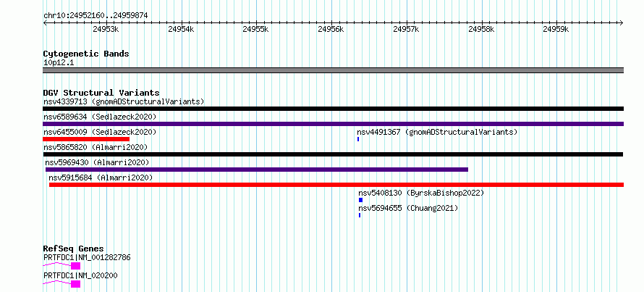
Task: Click the nsv5915684 Almarri2020 red bar
Action: (336, 185)
